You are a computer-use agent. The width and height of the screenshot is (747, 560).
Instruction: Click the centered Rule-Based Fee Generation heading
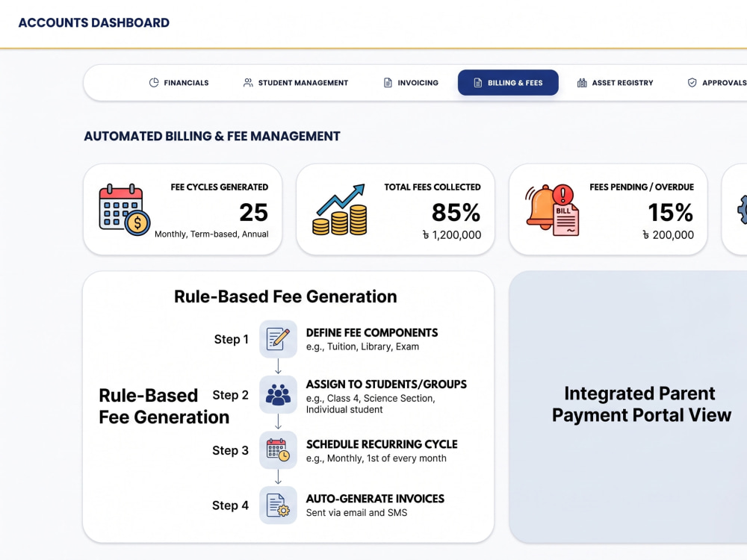pos(285,296)
